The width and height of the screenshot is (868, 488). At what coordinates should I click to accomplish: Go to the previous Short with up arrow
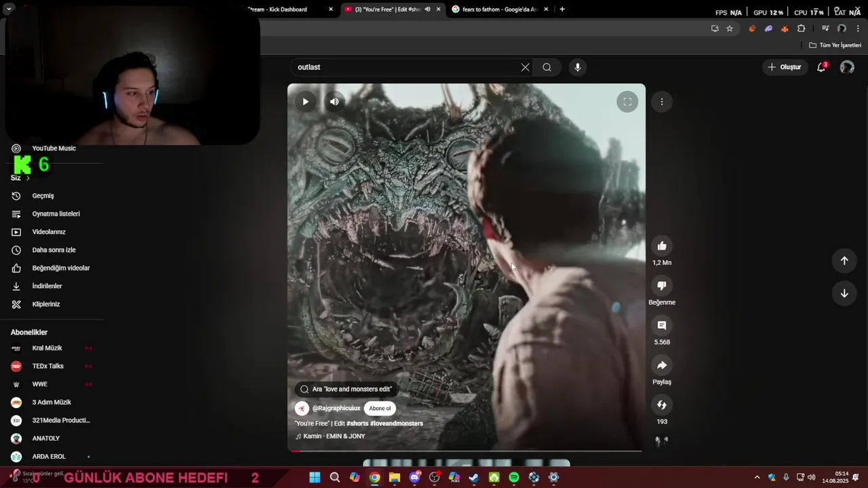tap(844, 261)
